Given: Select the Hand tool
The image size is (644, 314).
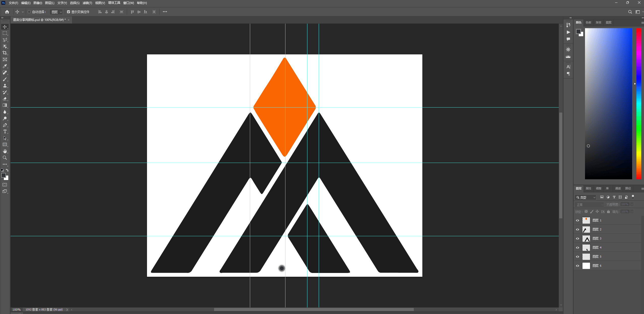Looking at the screenshot, I should (x=5, y=151).
